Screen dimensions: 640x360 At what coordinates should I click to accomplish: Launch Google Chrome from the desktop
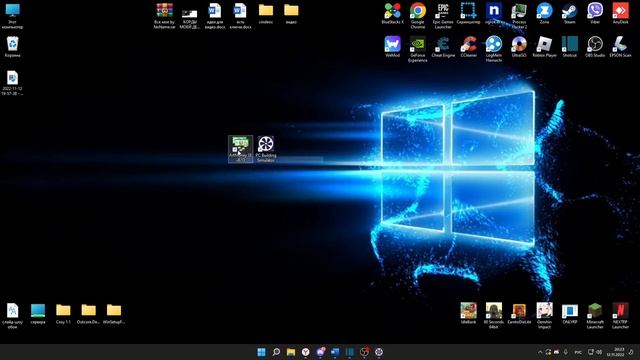point(418,16)
